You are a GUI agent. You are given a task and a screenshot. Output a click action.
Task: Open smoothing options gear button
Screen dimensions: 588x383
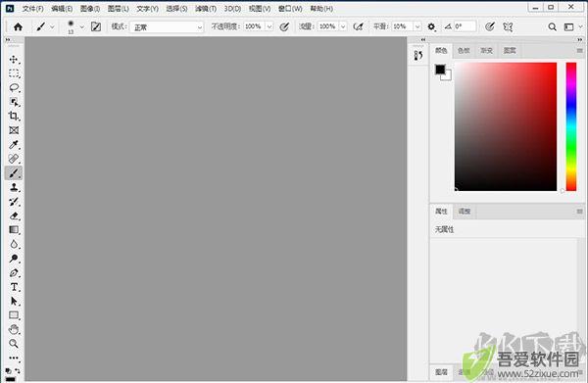(431, 26)
